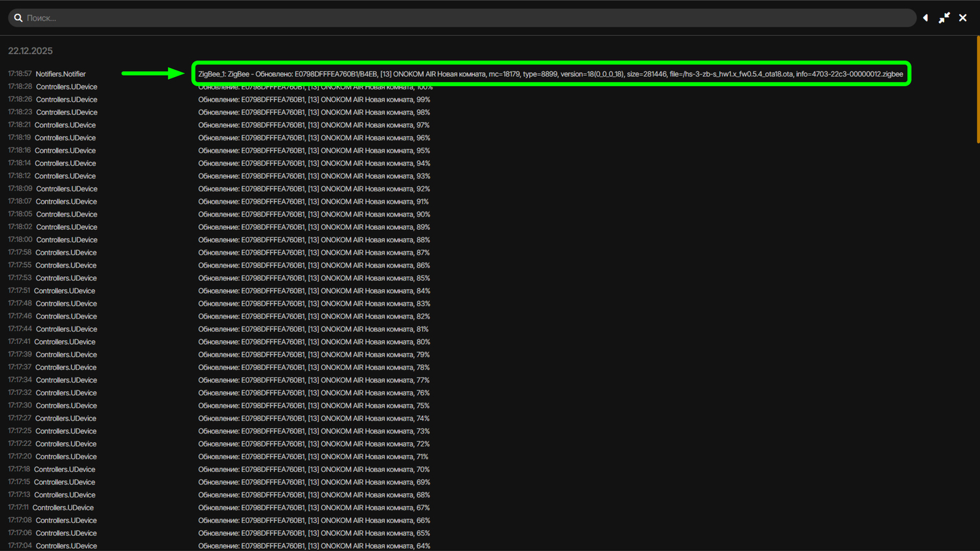Click the left-pointing triangle arrow icon
Screen dimensions: 980x551
click(x=925, y=18)
